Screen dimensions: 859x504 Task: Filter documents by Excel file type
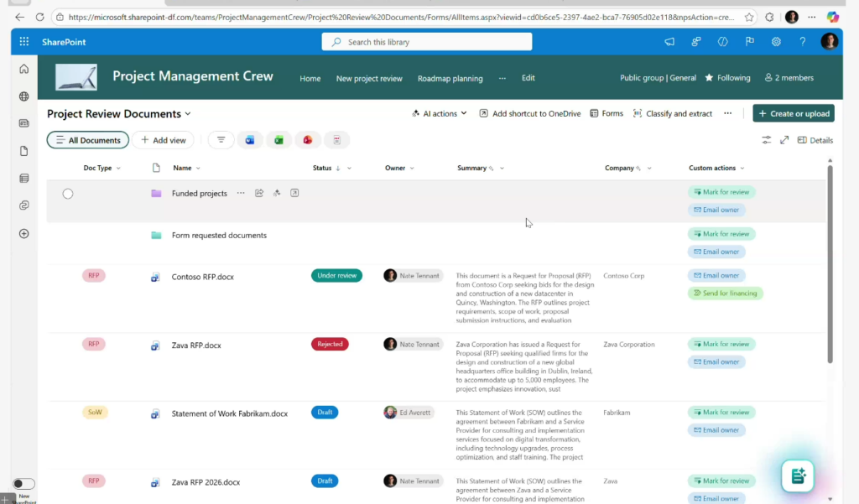pos(279,140)
